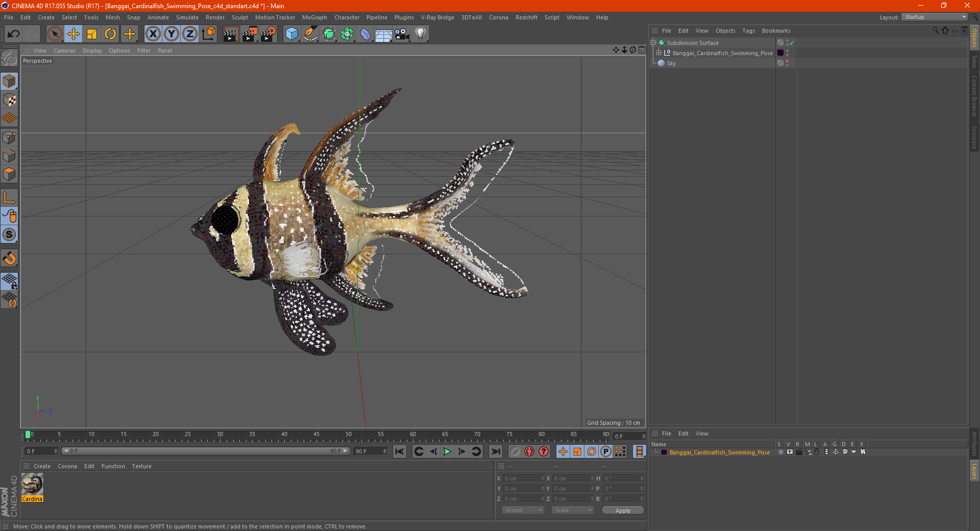Viewport: 980px width, 531px height.
Task: Open Objects manager Bookmarks menu
Action: [776, 31]
